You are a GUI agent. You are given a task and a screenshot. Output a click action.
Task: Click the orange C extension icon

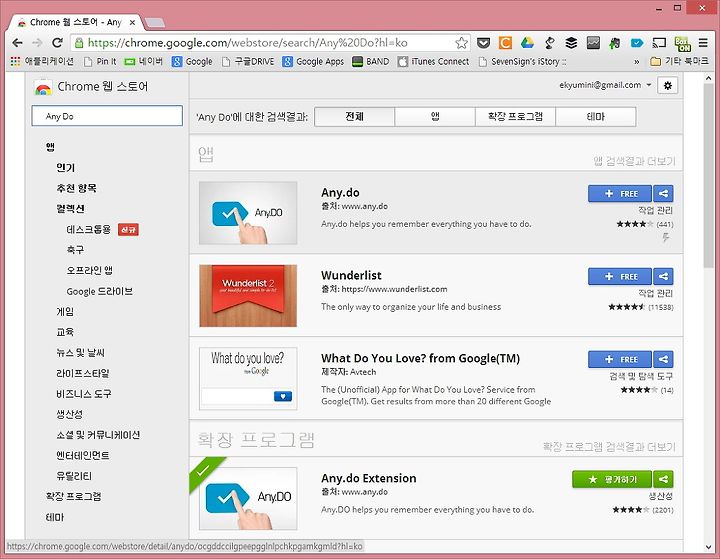(x=505, y=43)
